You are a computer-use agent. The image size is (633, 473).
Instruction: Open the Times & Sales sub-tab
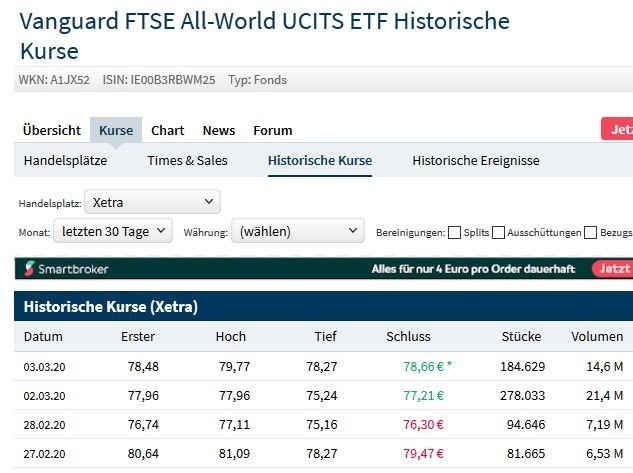point(187,161)
